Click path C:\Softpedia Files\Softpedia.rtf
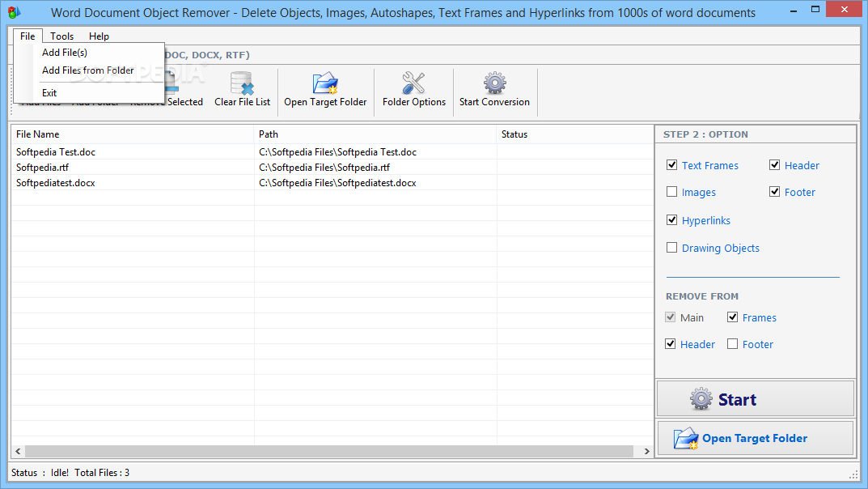Image resolution: width=868 pixels, height=489 pixels. (324, 168)
